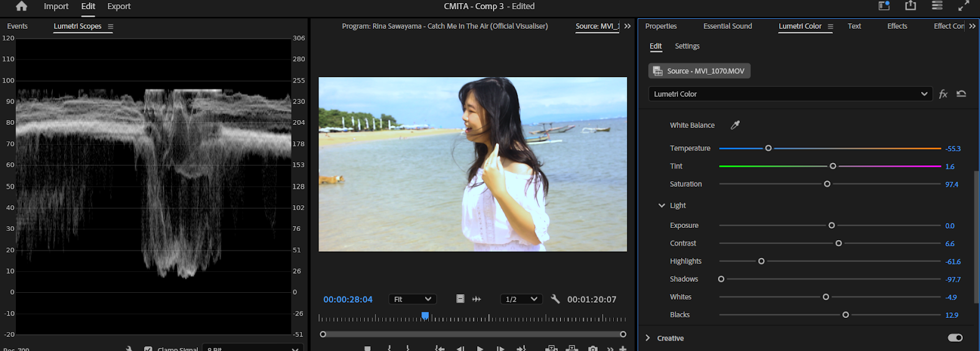Click the Home icon in top bar
Screen dimensions: 980x351
21,6
